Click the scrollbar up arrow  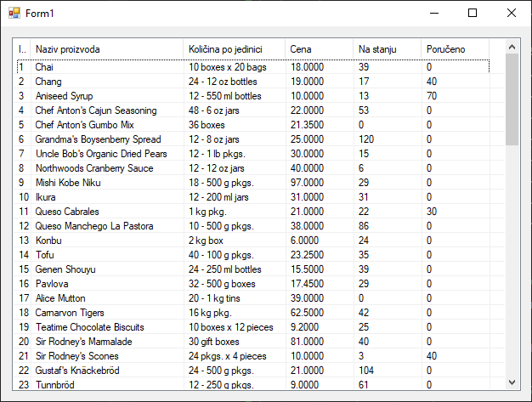512,47
